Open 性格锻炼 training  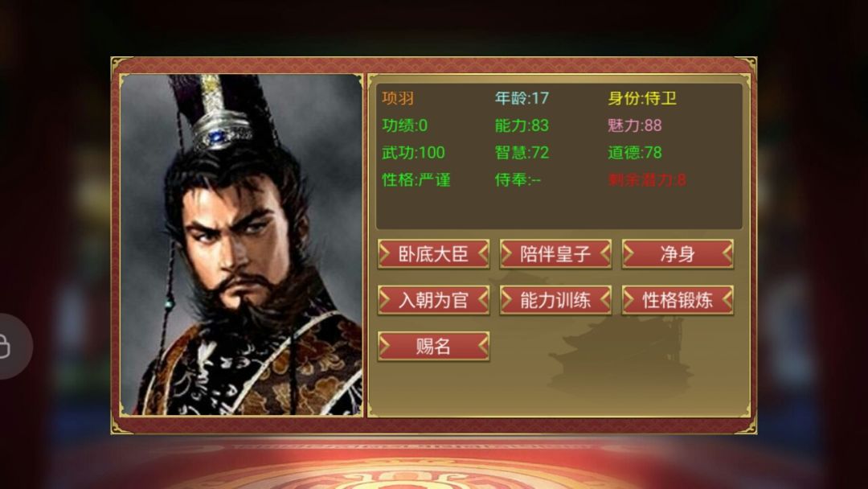678,300
